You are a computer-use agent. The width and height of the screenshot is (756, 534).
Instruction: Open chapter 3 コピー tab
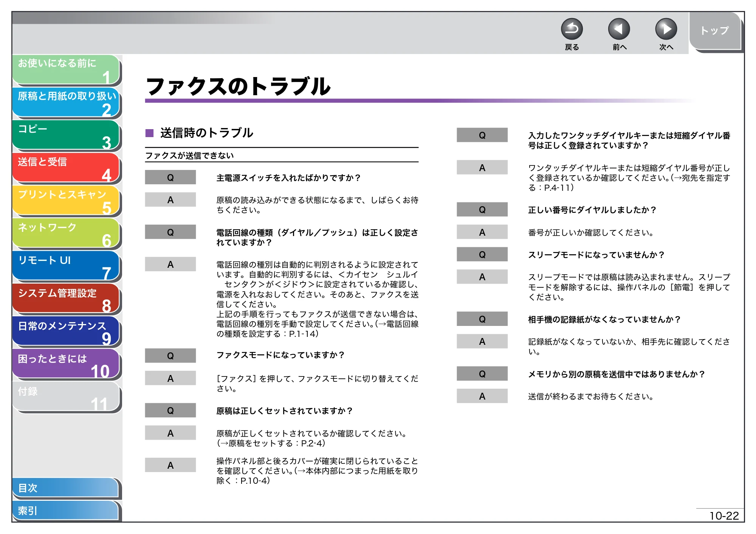[66, 135]
